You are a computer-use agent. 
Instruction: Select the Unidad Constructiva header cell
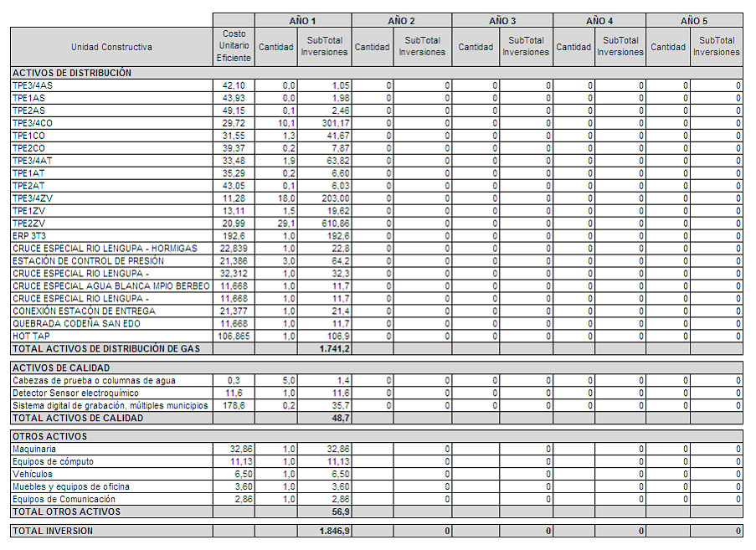111,47
